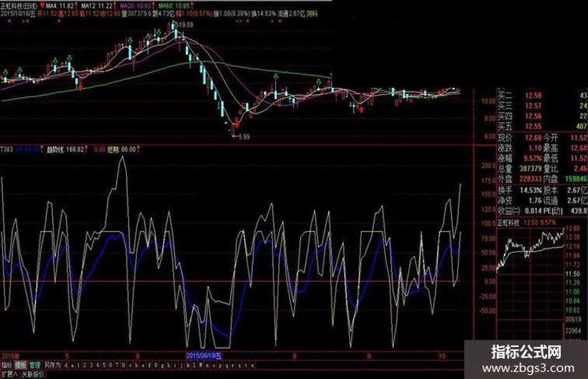Click the 买五 bid row priced 12.55

pyautogui.click(x=542, y=126)
